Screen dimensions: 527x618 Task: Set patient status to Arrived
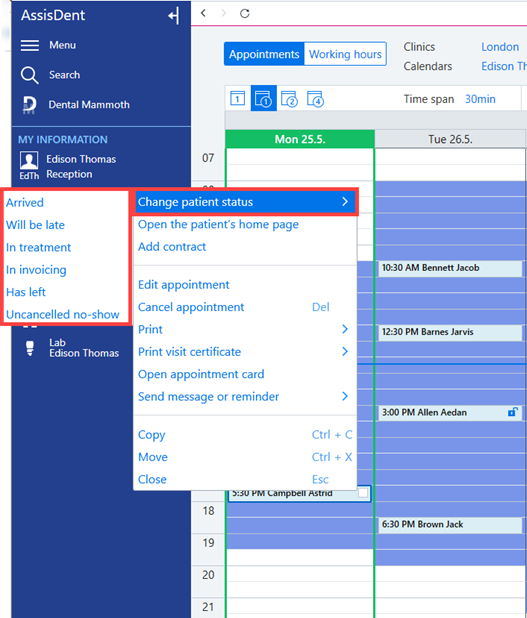click(x=25, y=203)
